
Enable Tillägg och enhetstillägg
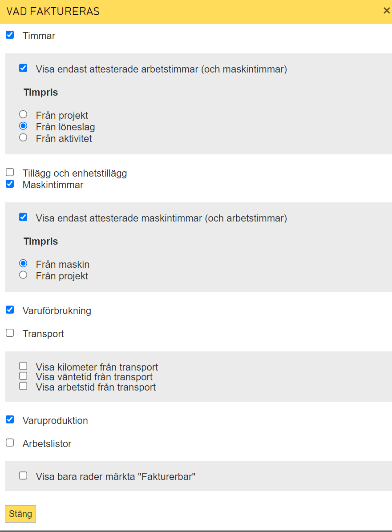click(10, 172)
